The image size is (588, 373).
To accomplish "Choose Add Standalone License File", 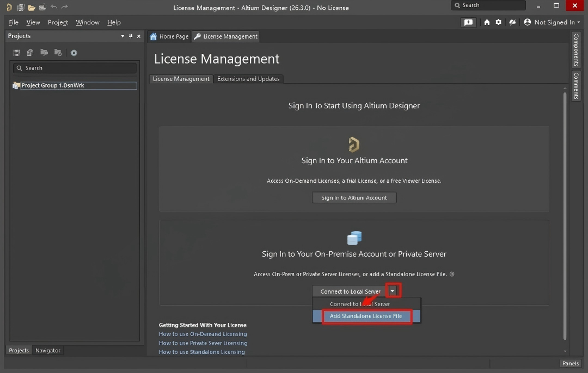I will click(366, 316).
